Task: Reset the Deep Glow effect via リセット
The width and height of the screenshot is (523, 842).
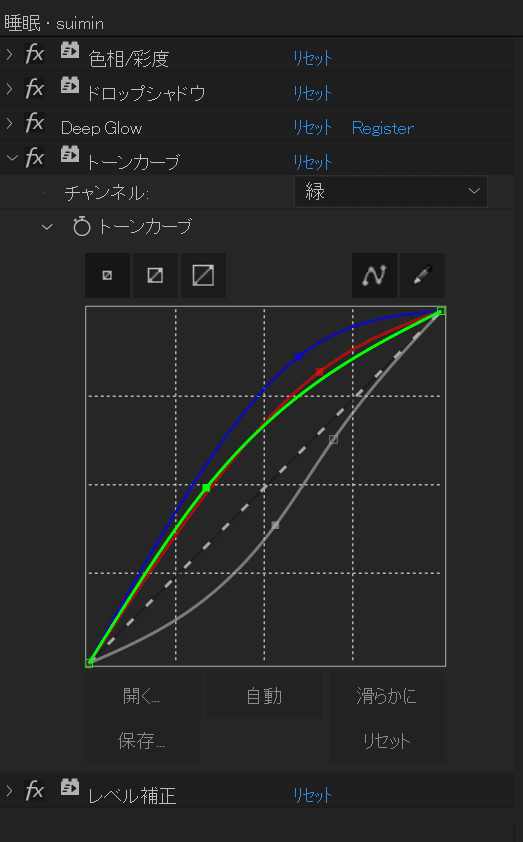Action: 313,127
